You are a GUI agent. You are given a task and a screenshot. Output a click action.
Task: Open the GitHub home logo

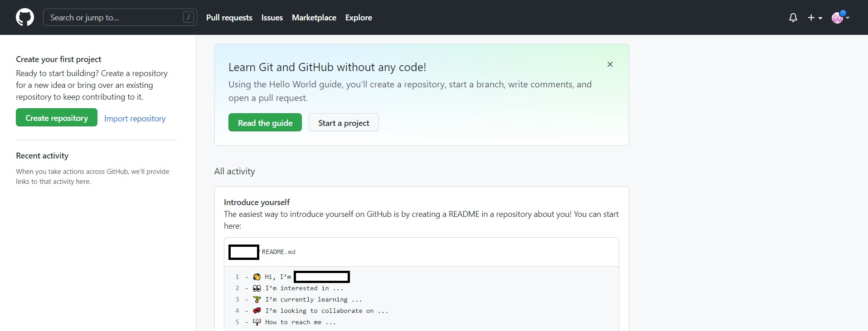pyautogui.click(x=25, y=18)
